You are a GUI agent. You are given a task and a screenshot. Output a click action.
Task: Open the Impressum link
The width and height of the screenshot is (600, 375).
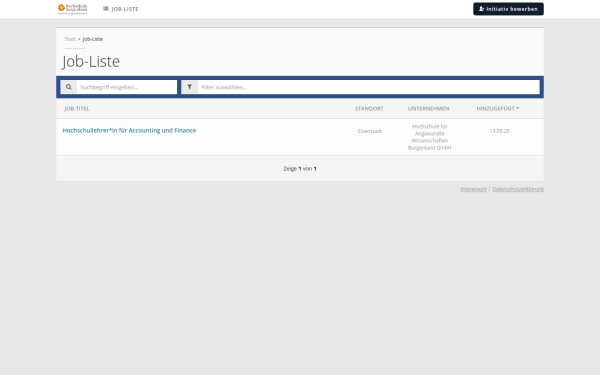click(473, 189)
